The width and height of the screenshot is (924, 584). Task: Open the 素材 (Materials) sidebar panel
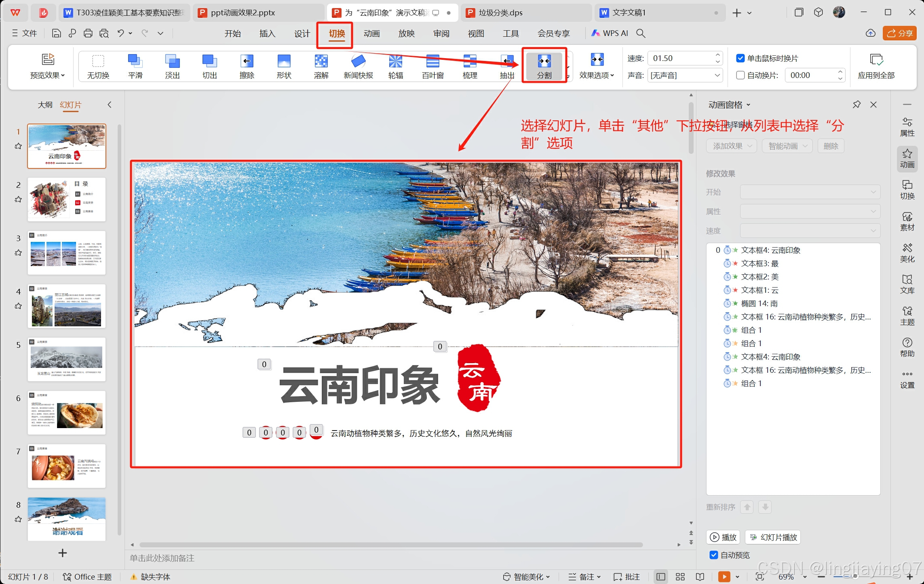tap(907, 221)
